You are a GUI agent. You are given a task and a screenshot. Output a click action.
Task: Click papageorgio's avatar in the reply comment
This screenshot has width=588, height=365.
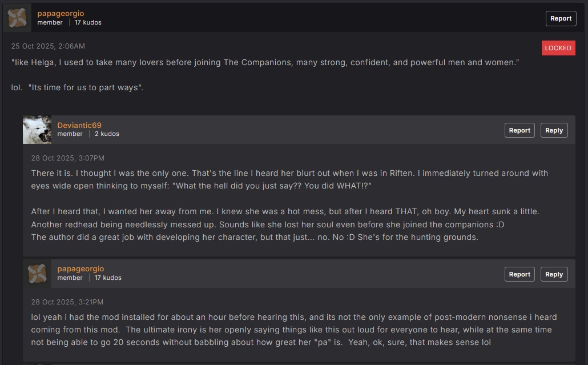click(37, 274)
